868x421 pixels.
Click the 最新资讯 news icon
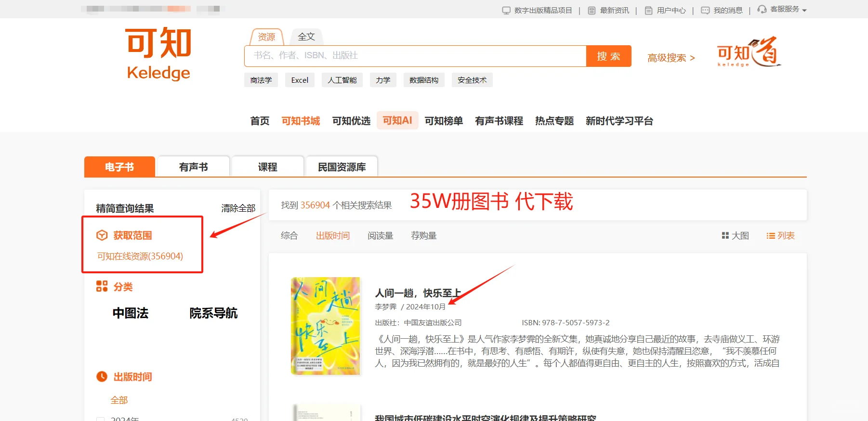[x=592, y=10]
